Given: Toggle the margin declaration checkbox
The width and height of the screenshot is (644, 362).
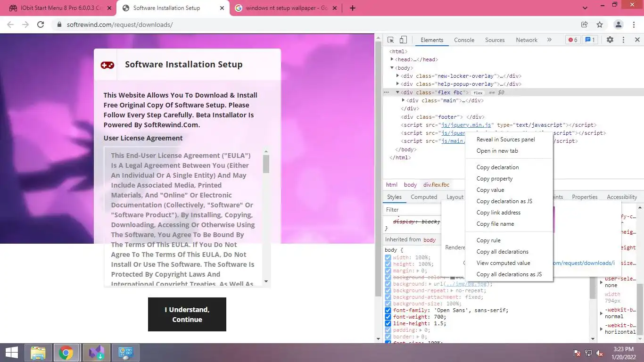Looking at the screenshot, I should coord(388,271).
